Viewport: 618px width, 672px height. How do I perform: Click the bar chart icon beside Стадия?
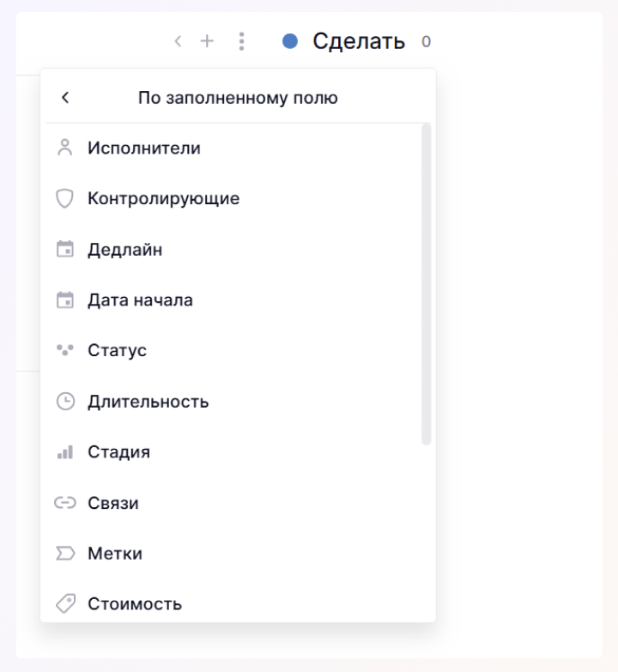[65, 451]
